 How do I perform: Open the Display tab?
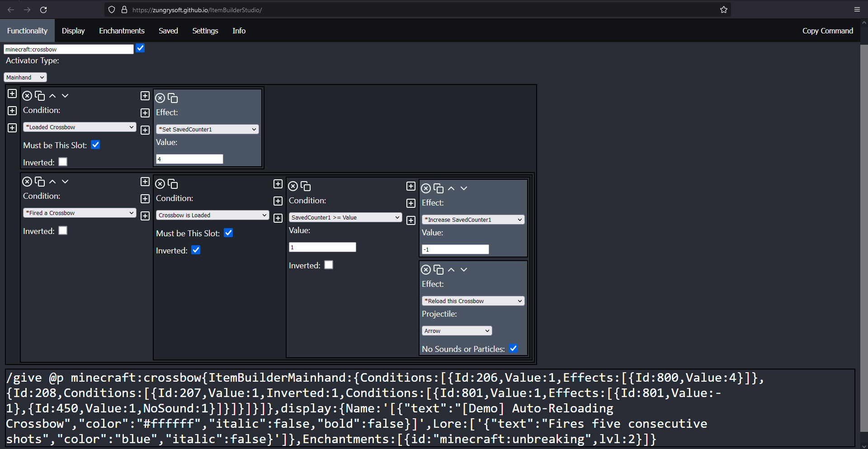pyautogui.click(x=73, y=31)
